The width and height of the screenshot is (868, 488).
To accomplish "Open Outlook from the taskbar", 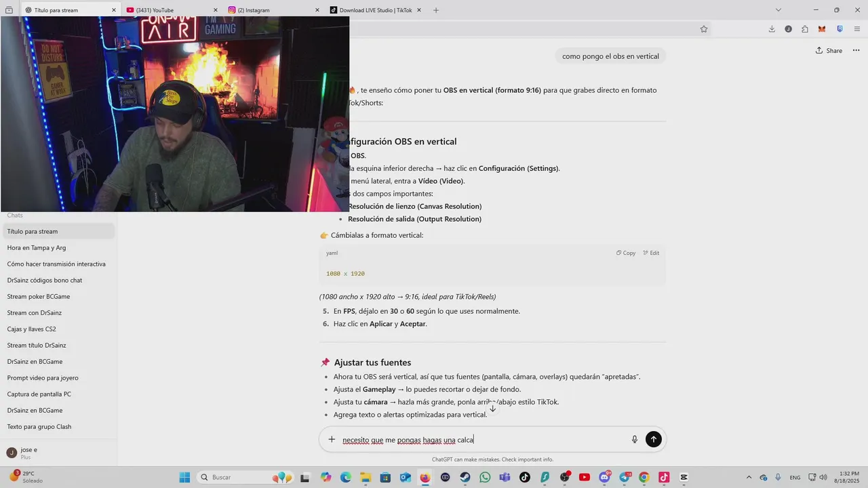I will (x=405, y=477).
